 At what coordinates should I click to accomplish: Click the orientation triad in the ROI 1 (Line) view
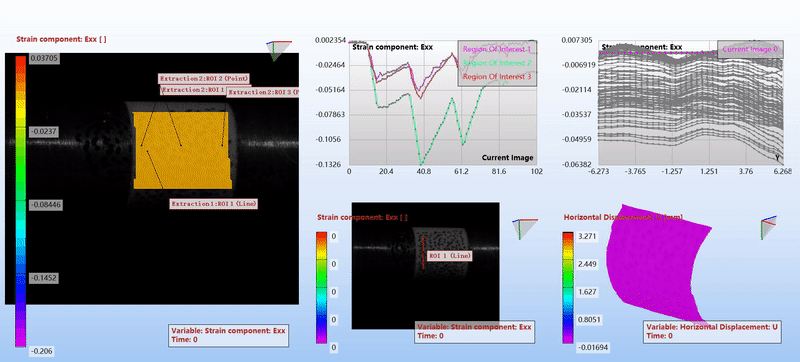525,229
